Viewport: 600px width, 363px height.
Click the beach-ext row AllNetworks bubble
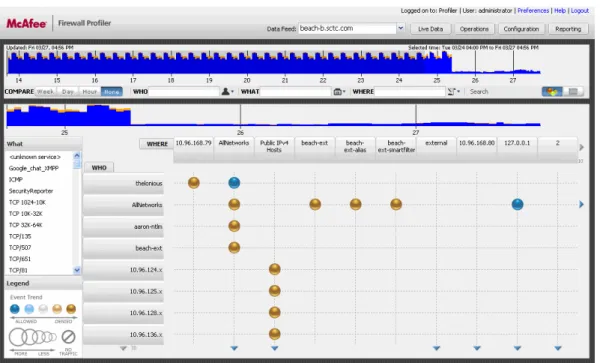point(234,248)
